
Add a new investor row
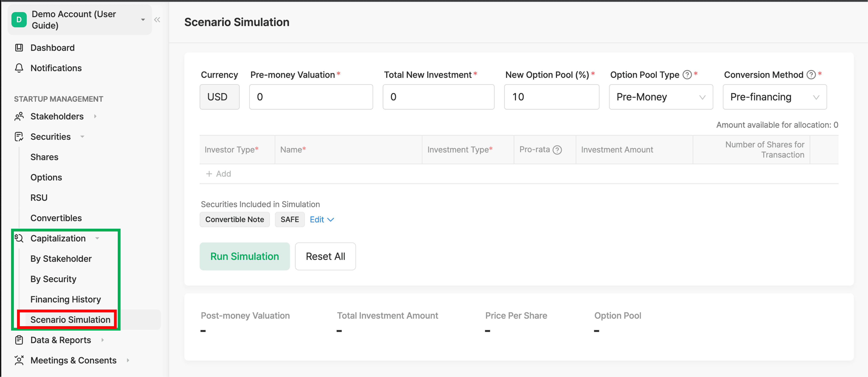pos(219,174)
